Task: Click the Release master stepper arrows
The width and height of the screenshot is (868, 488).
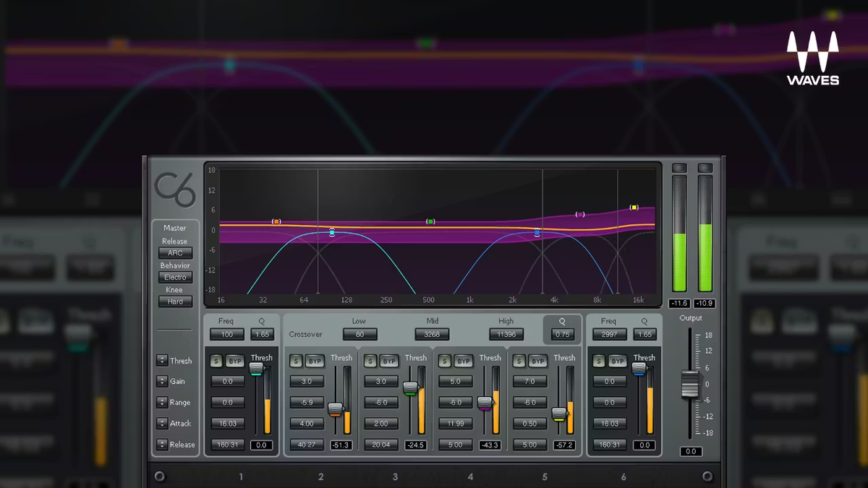Action: tap(161, 445)
